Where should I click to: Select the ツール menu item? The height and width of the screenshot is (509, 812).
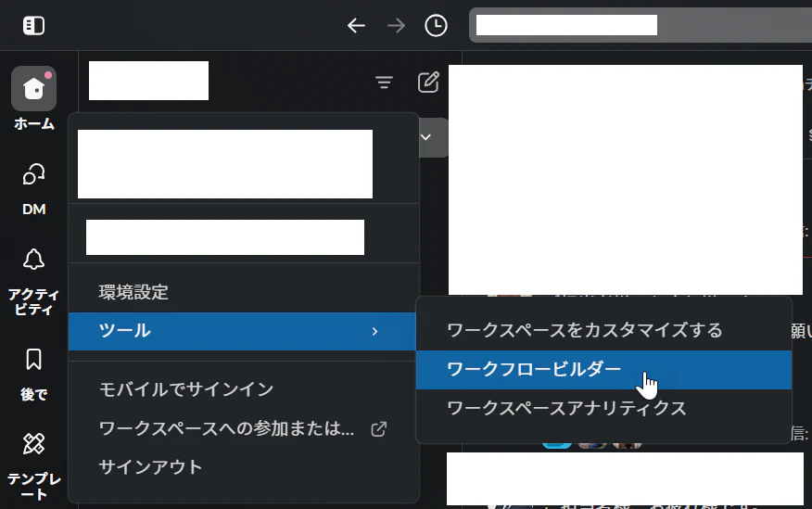pyautogui.click(x=242, y=331)
